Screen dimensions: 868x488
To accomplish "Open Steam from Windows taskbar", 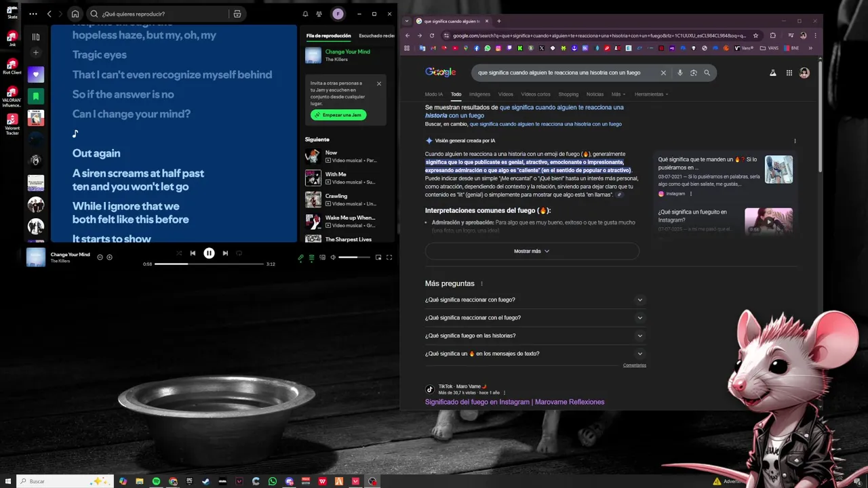I will tap(206, 481).
